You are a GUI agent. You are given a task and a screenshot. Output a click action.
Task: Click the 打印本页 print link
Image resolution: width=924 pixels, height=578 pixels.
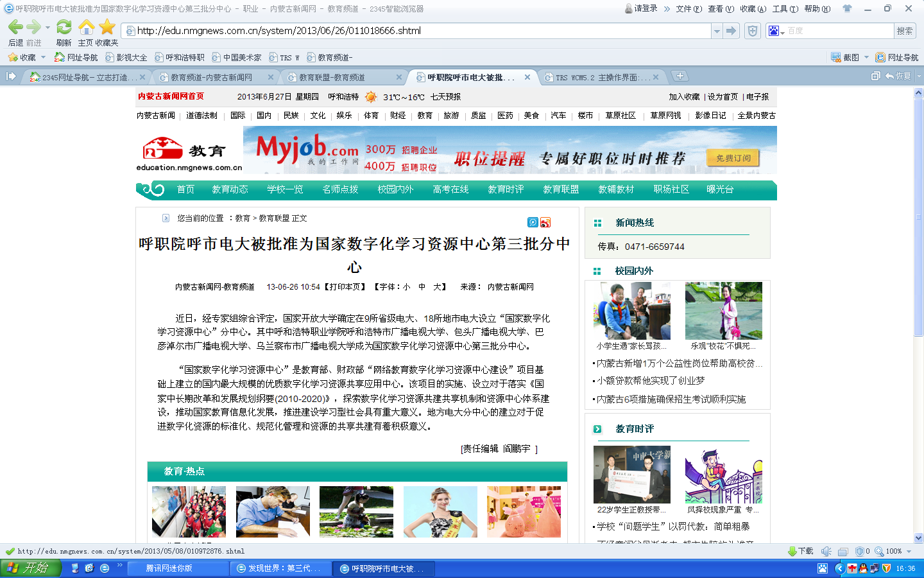pos(345,287)
